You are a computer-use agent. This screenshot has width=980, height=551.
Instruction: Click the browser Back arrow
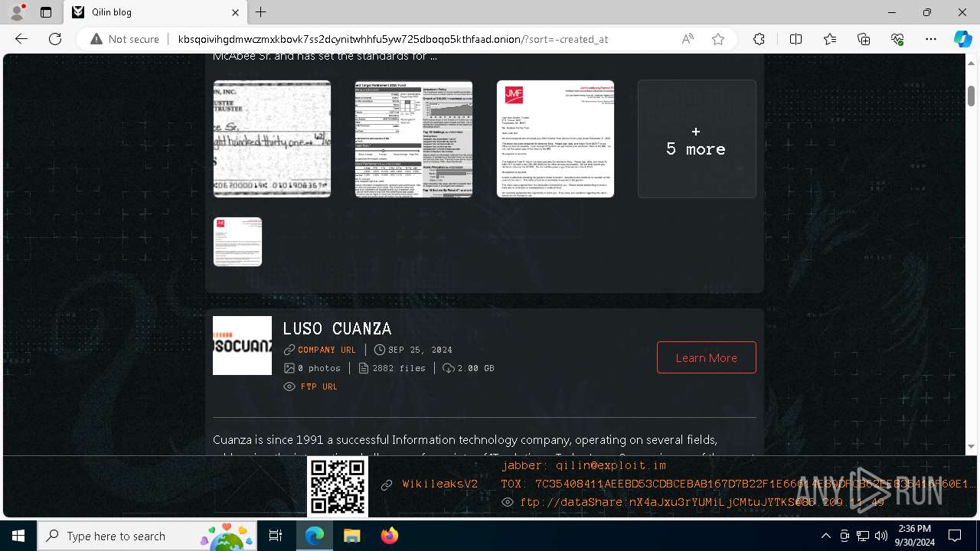(x=21, y=39)
